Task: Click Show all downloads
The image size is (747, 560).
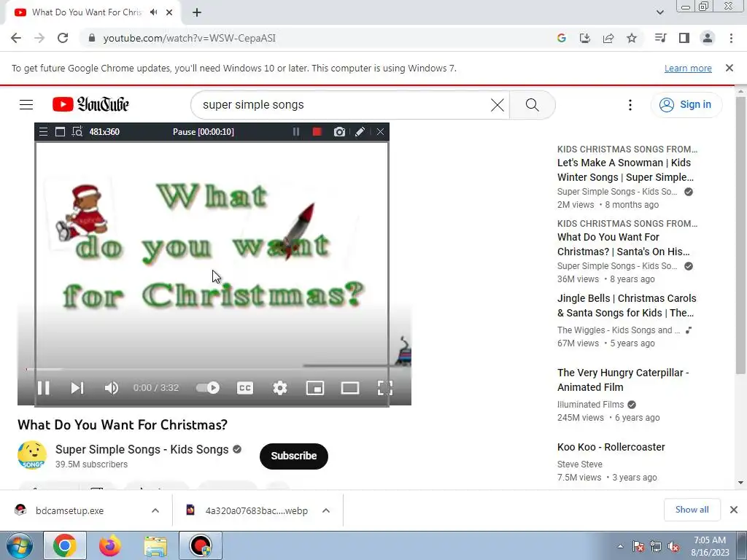Action: [x=692, y=510]
